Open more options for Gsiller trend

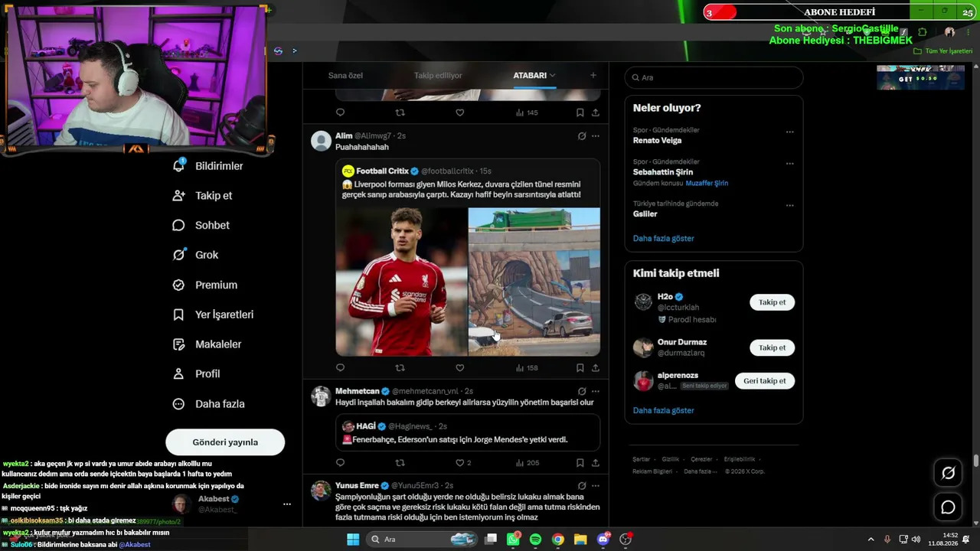pyautogui.click(x=789, y=205)
